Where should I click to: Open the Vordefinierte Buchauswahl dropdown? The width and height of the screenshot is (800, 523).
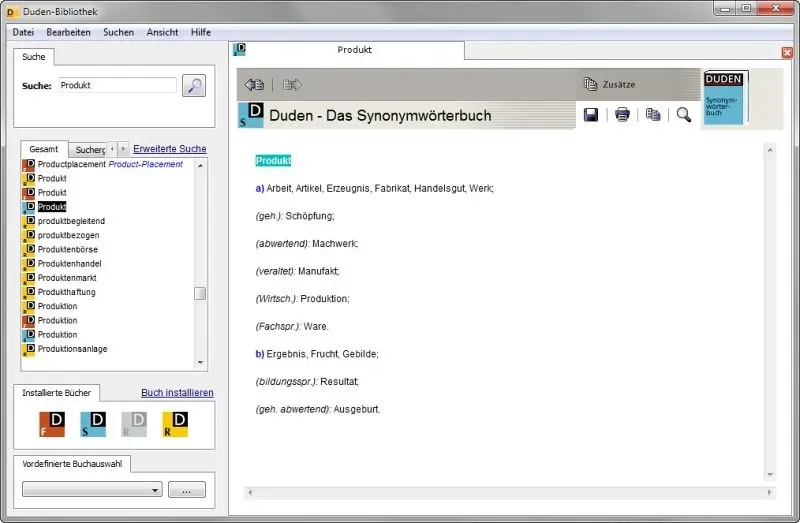(92, 490)
